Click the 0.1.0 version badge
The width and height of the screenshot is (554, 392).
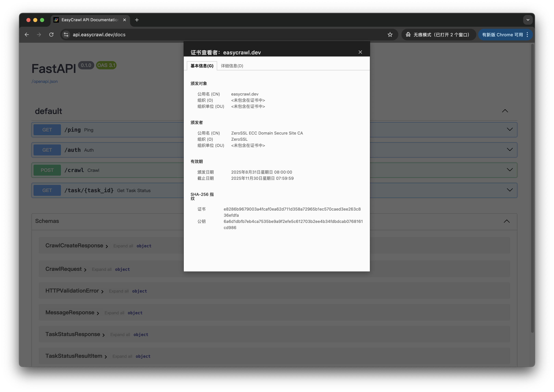click(86, 65)
